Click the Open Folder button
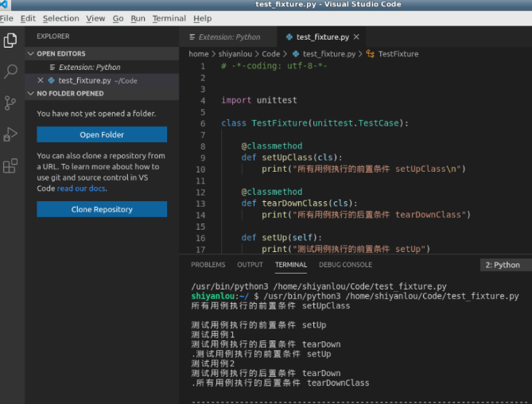This screenshot has height=404, width=532. [x=102, y=134]
